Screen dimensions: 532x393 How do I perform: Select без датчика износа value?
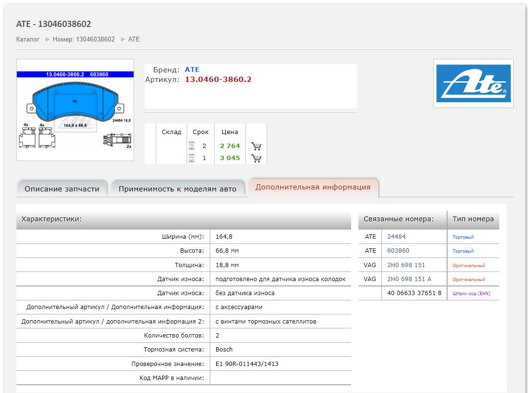tap(245, 293)
